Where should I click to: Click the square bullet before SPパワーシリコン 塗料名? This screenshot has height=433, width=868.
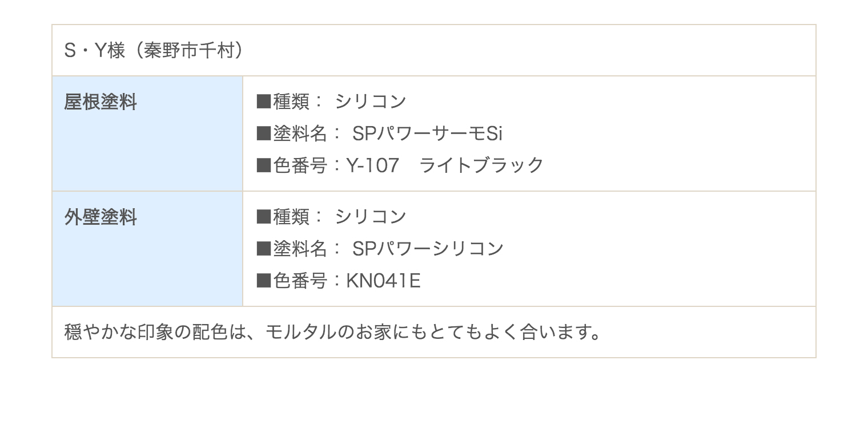tap(263, 249)
